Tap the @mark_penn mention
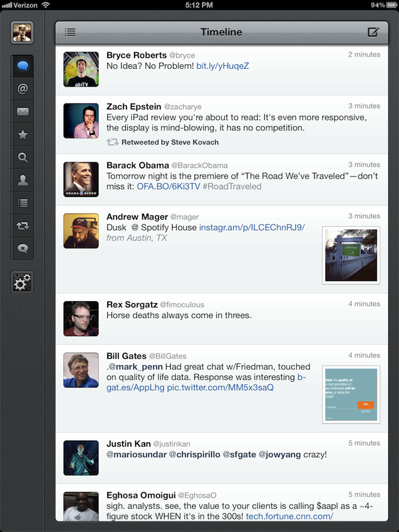Screen dimensions: 399x532 click(136, 367)
